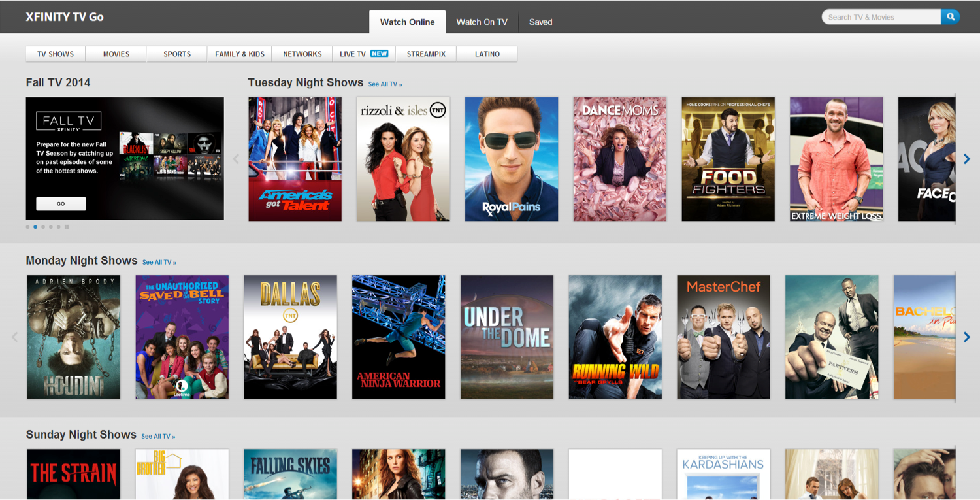Click See All TV beside Monday Night Shows
Image resolution: width=980 pixels, height=500 pixels.
[159, 262]
